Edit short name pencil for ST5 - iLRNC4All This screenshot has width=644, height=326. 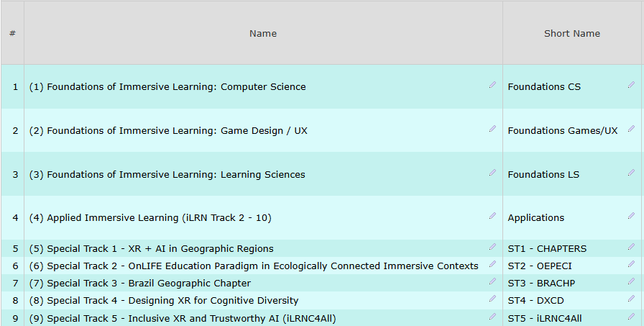[631, 316]
